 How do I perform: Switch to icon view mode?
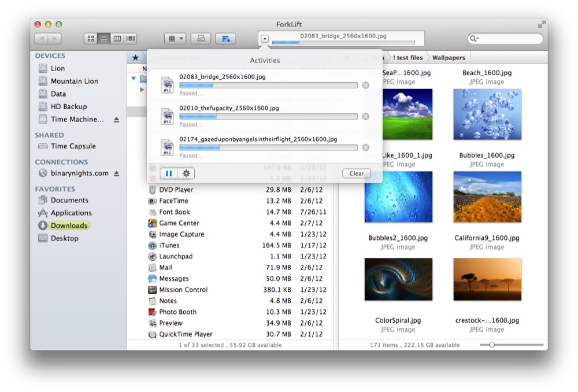click(90, 39)
